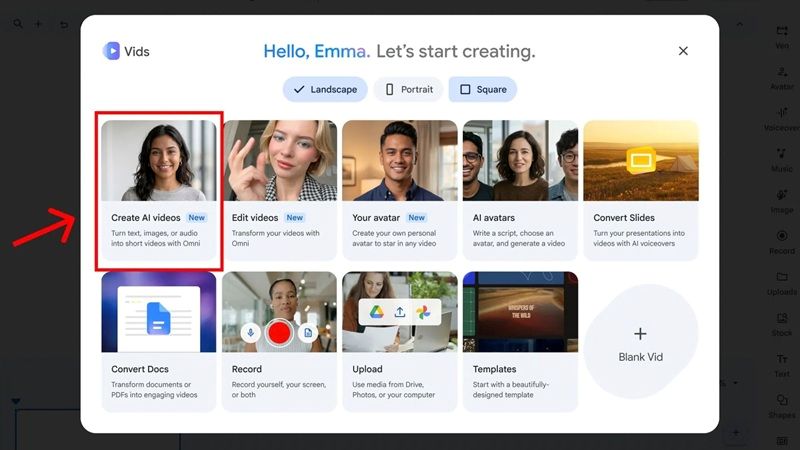The image size is (800, 450).
Task: Select the Landscape orientation option
Action: [326, 89]
